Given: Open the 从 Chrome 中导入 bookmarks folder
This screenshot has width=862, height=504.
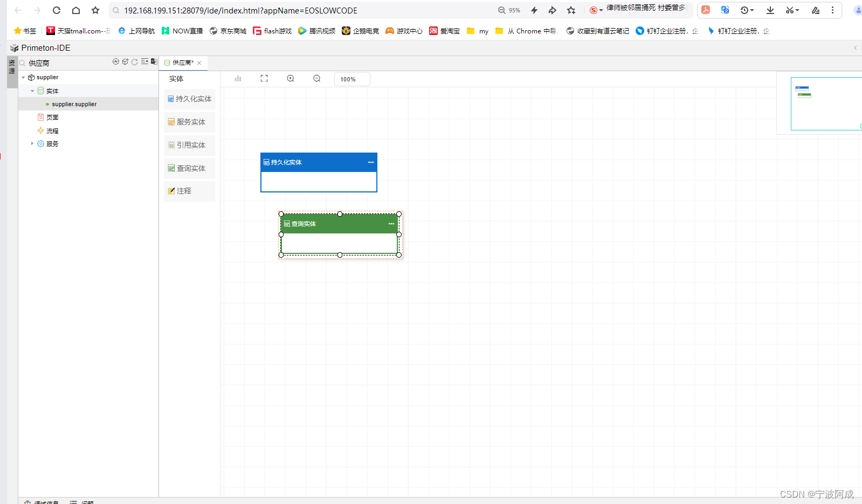Looking at the screenshot, I should click(x=526, y=31).
